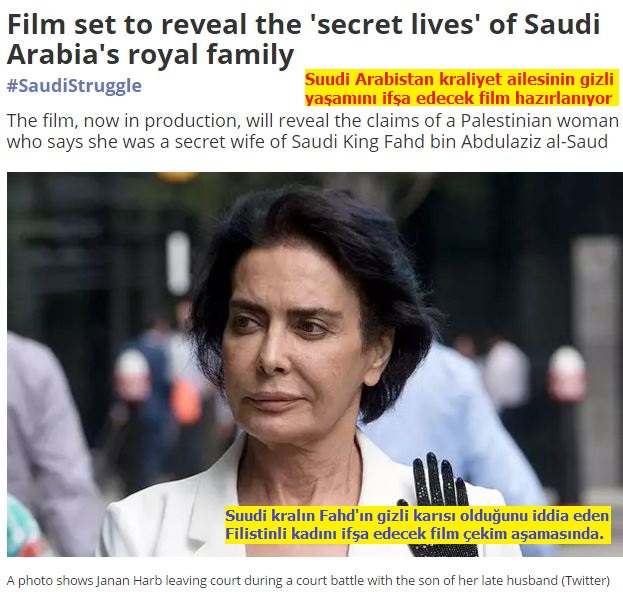Click the word 'Film' starting the headline
Viewport: 623px width, 597px height.
point(37,25)
